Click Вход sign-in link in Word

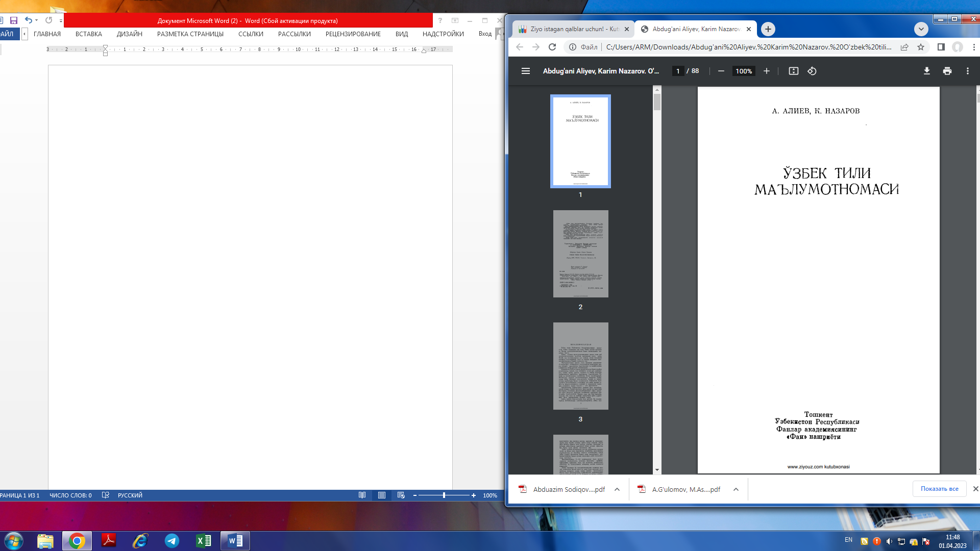pos(485,34)
